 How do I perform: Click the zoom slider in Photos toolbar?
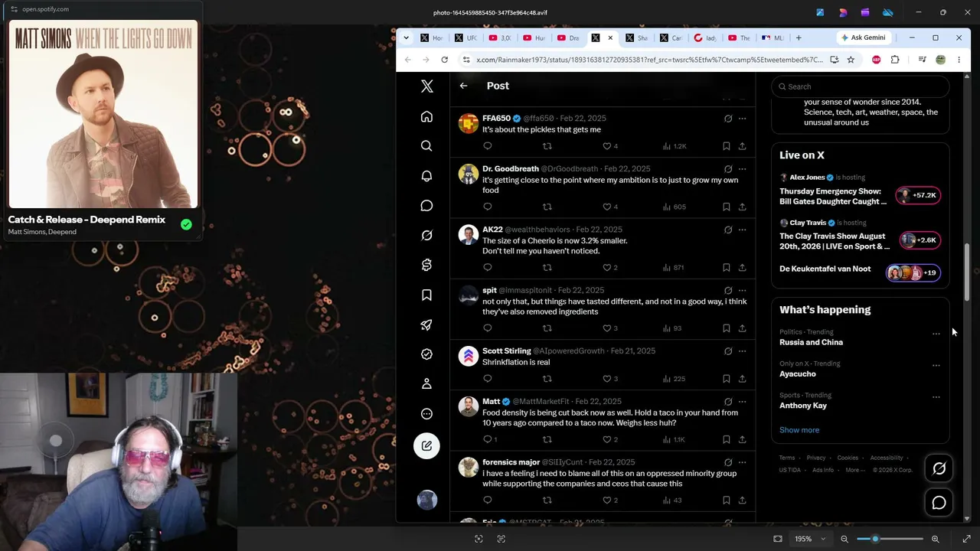[890, 539]
